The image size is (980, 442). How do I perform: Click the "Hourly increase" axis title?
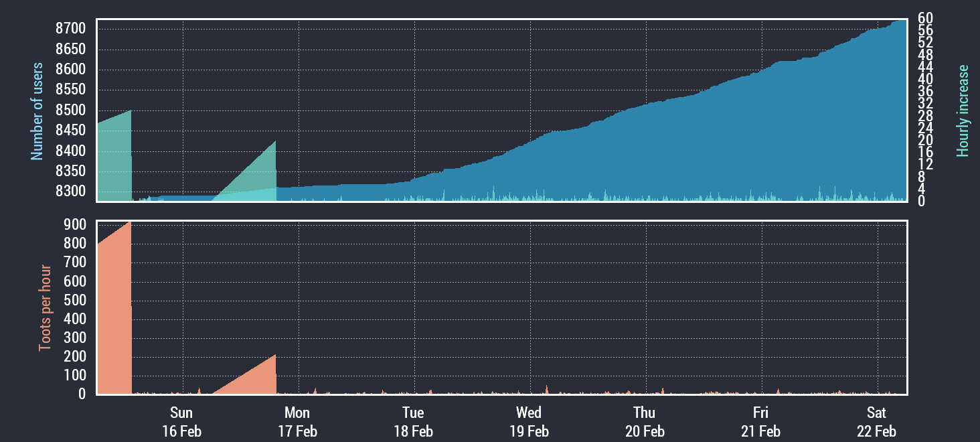pos(963,111)
